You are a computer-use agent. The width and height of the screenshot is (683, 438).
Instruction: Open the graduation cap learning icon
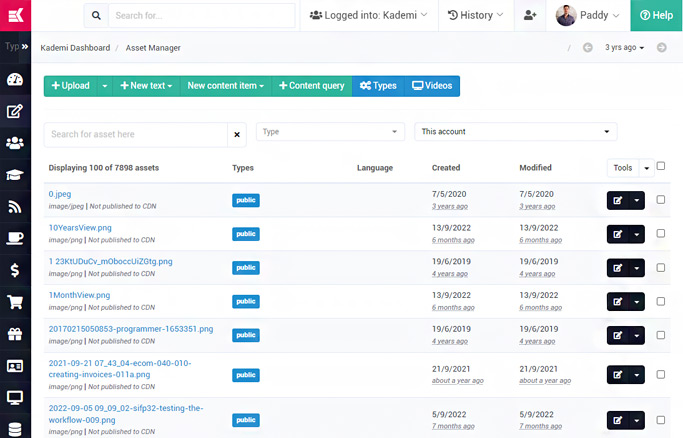[x=15, y=175]
